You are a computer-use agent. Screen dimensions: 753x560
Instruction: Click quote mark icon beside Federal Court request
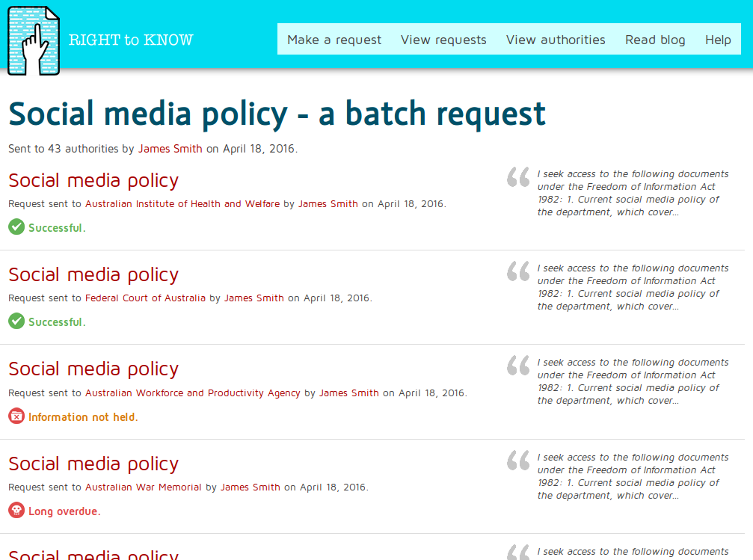tap(518, 271)
